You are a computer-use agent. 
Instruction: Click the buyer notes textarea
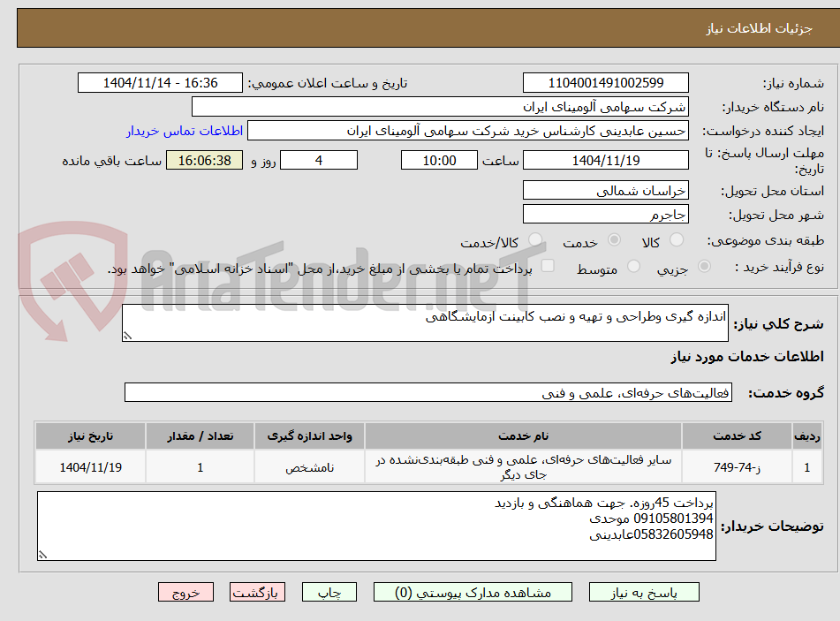pos(376,526)
